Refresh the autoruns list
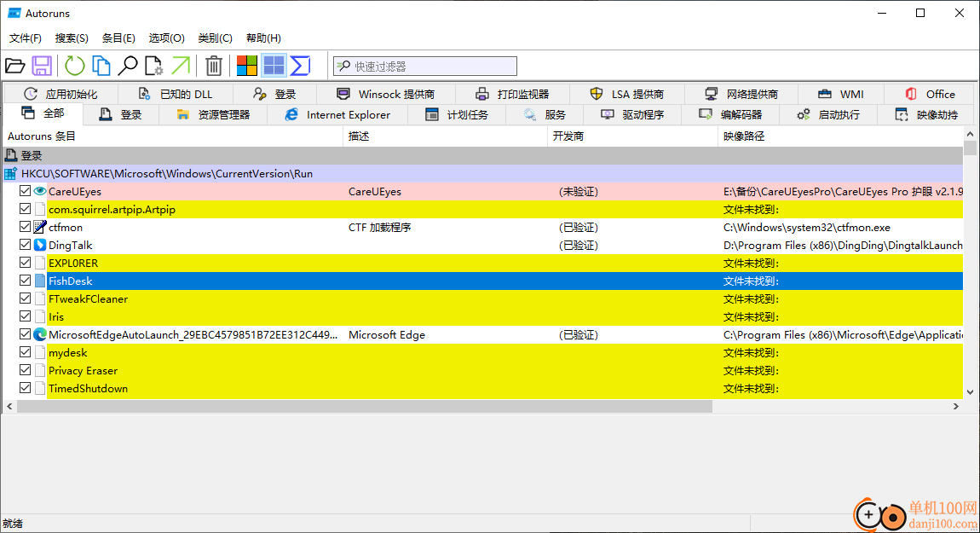 click(74, 66)
